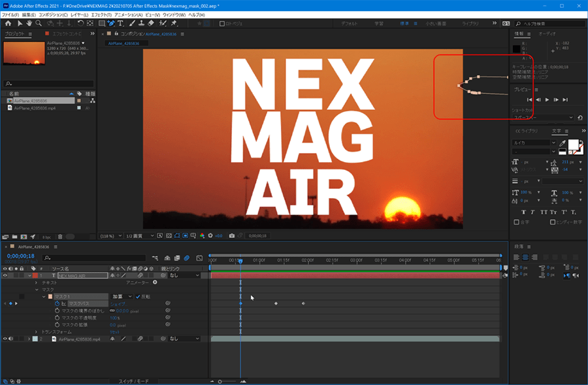
Task: Click the トランスフォーム リセット link
Action: [115, 332]
